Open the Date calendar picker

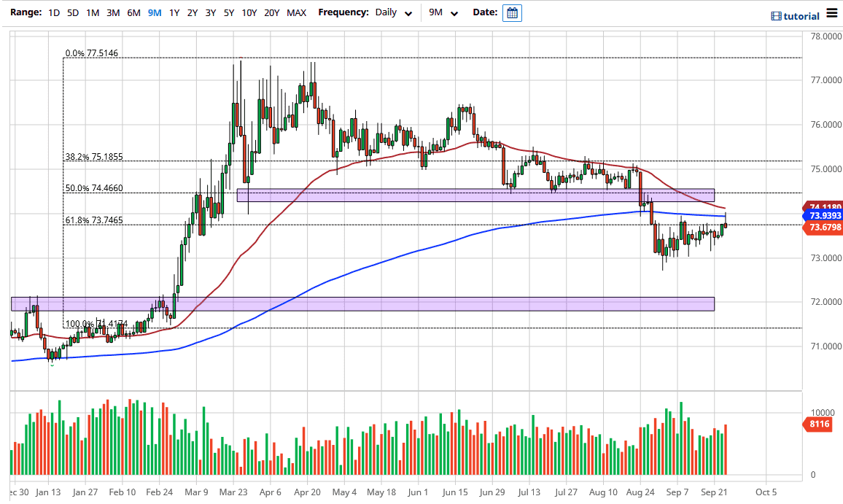[x=511, y=12]
